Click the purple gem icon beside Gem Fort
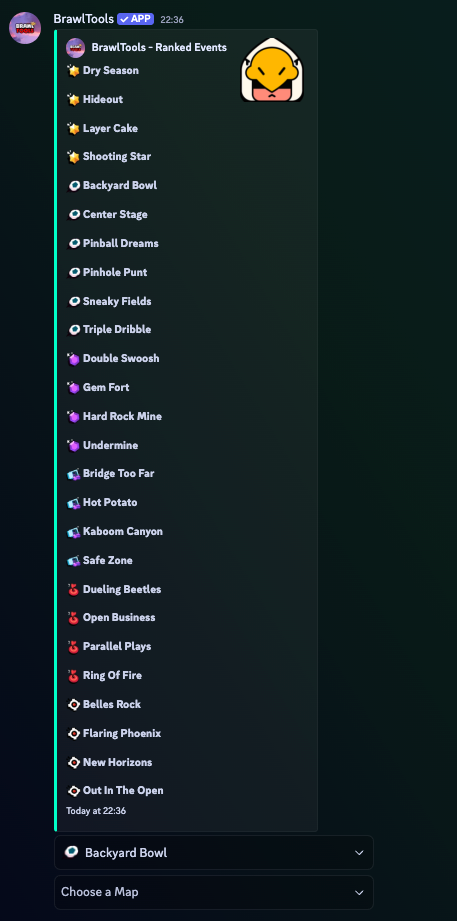This screenshot has height=921, width=457. (73, 388)
